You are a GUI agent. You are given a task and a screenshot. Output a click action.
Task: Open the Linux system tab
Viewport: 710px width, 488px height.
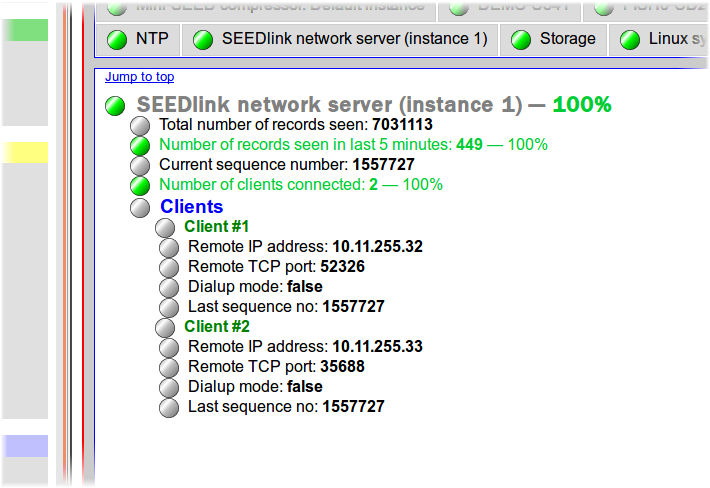(659, 39)
